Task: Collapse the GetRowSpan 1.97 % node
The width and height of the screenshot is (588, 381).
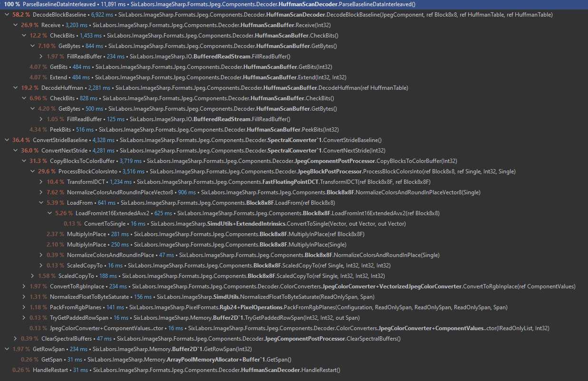Action: [x=7, y=349]
